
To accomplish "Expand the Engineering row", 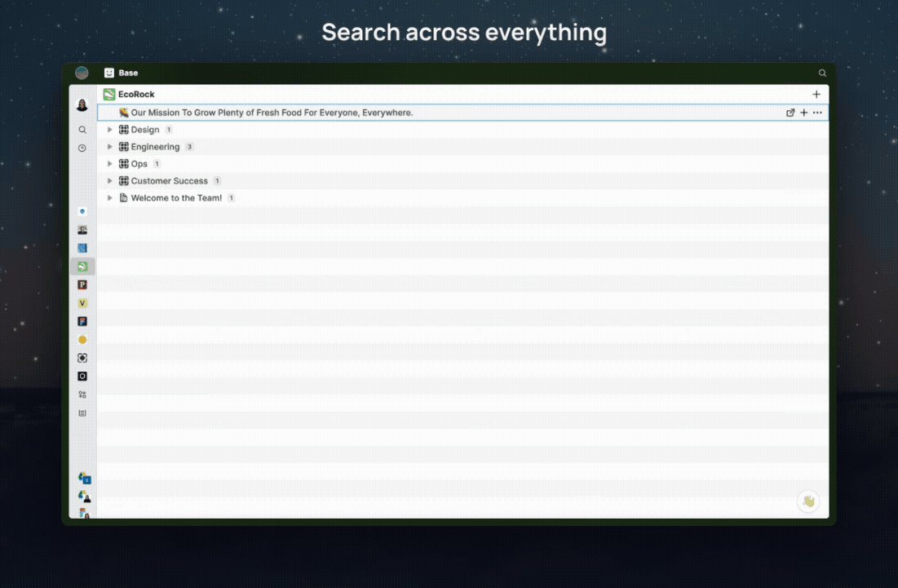I will coord(109,147).
